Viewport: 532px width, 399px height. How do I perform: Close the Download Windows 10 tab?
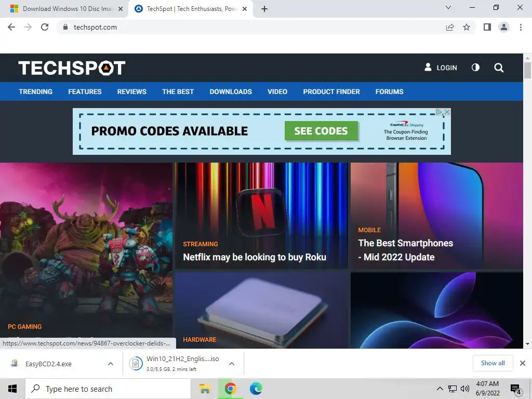[x=121, y=9]
